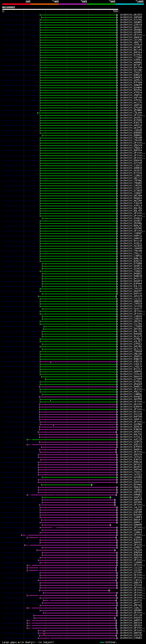Select the UniRef100_Q8H430 label
This screenshot has height=644, width=146.
(131, 37)
